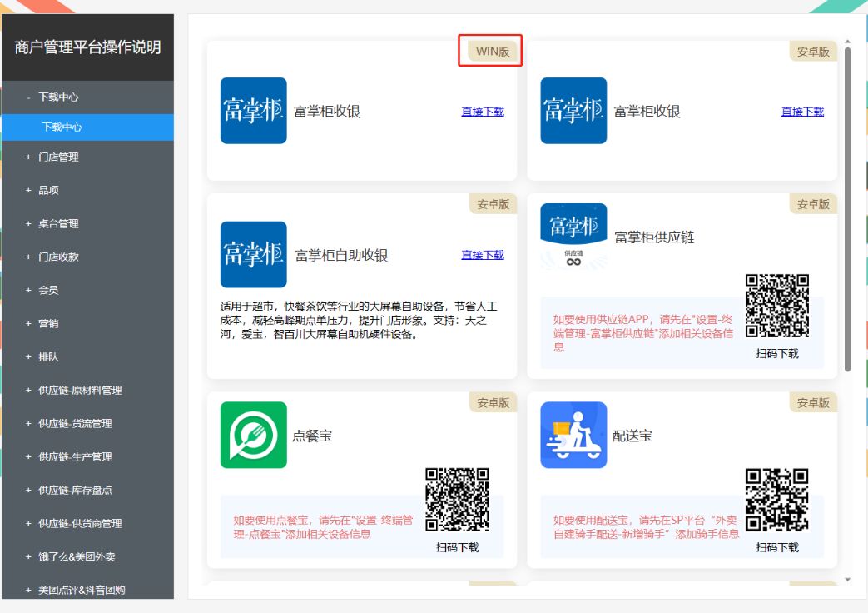Screen dimensions: 868x613
Task: Click the red 点餐宝 setup notice text
Action: 323,526
